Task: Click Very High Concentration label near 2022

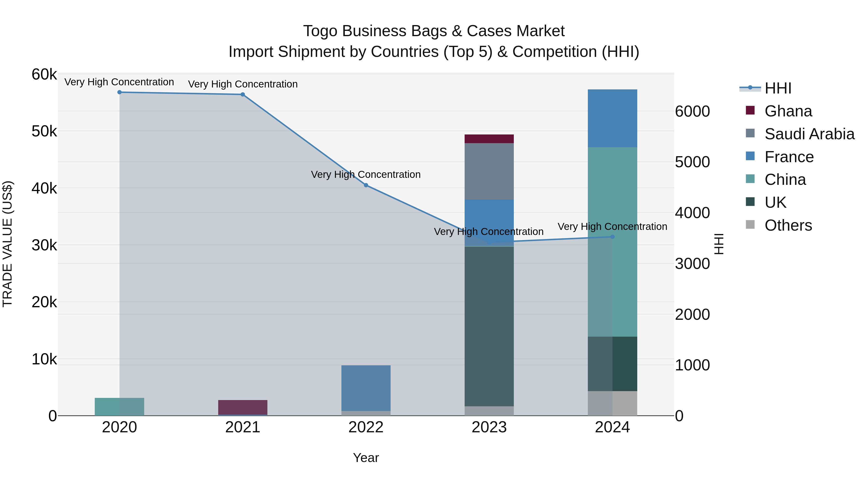Action: (x=366, y=174)
